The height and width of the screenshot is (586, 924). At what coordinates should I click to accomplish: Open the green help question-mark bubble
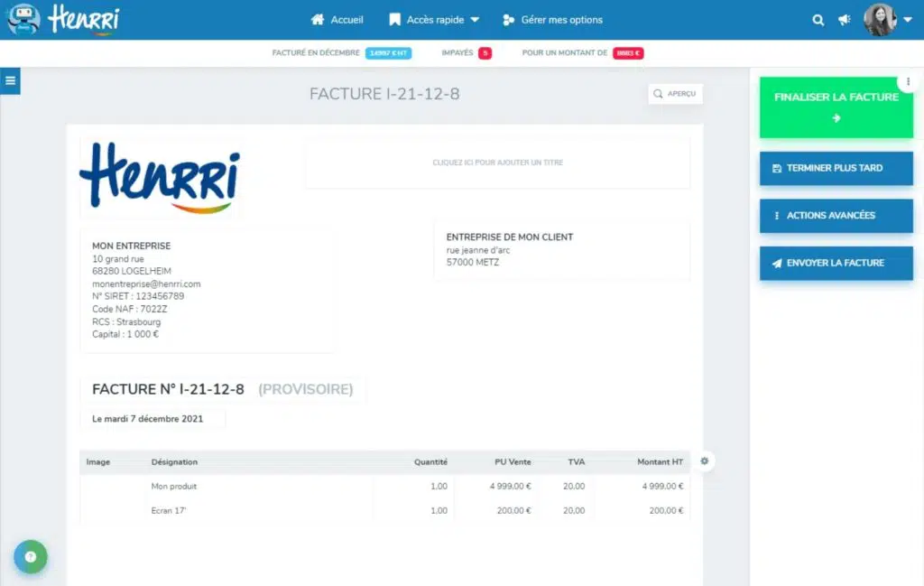(x=30, y=557)
